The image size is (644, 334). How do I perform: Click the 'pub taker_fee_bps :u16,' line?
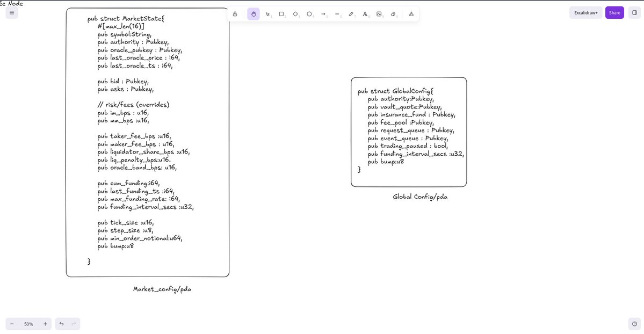[x=134, y=136]
